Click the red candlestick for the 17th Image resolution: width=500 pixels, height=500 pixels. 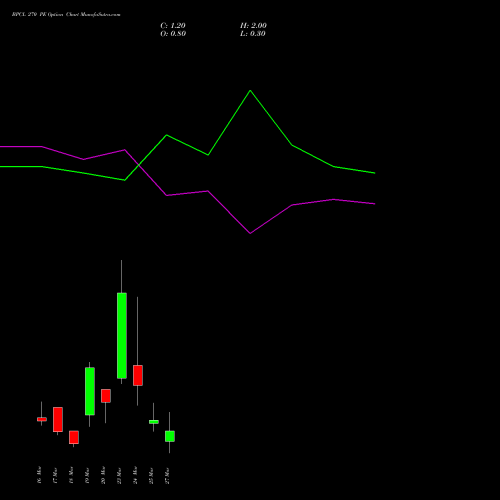point(58,419)
